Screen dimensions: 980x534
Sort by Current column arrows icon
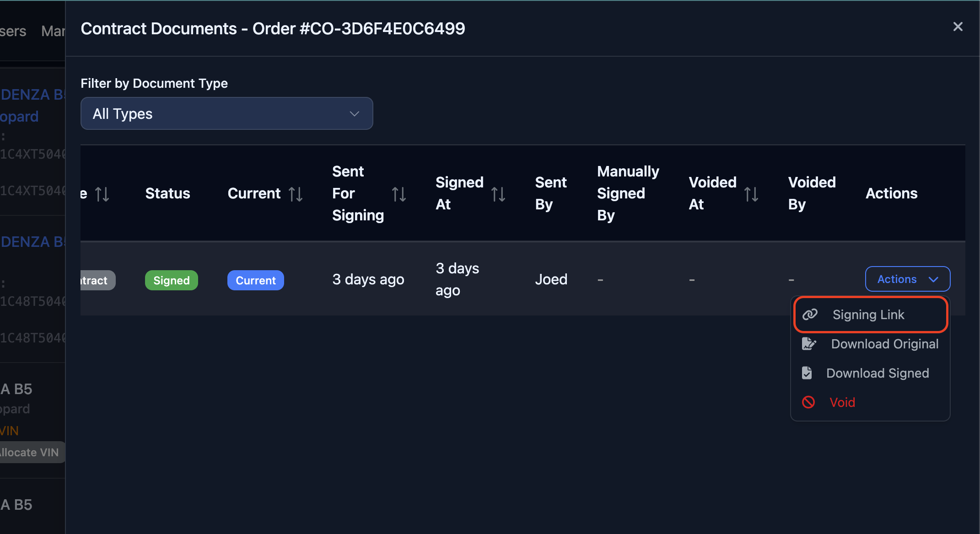point(296,194)
